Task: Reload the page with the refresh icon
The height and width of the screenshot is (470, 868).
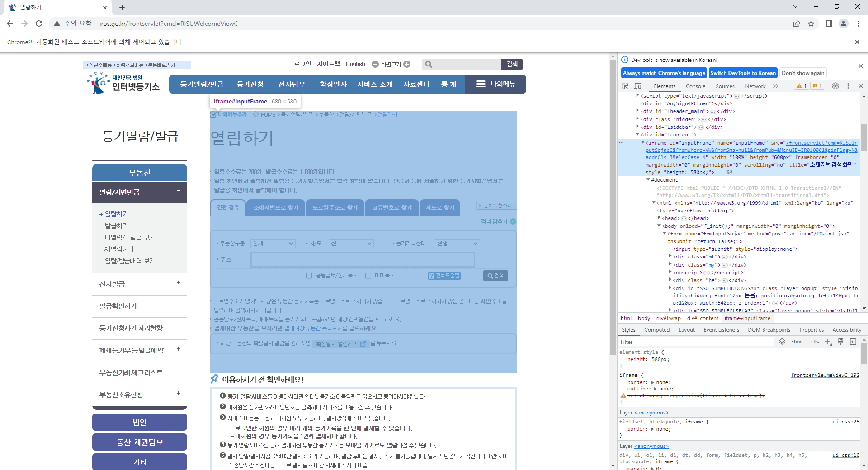Action: pos(39,23)
